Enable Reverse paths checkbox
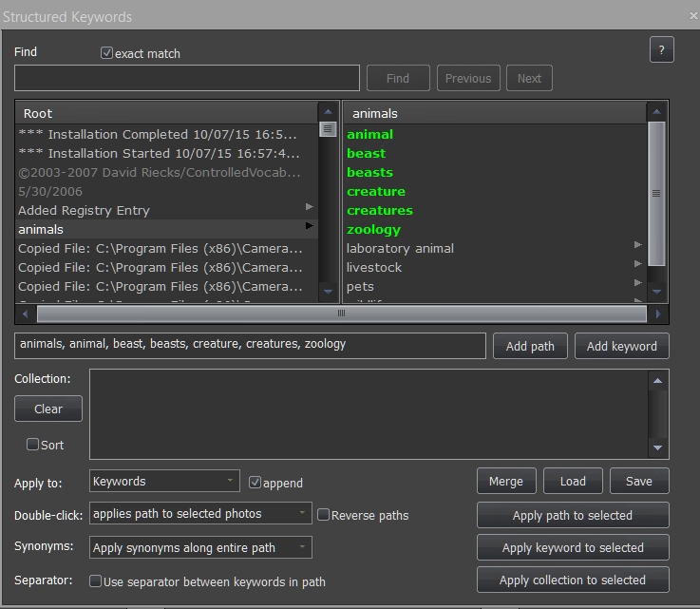700x609 pixels. click(x=323, y=514)
